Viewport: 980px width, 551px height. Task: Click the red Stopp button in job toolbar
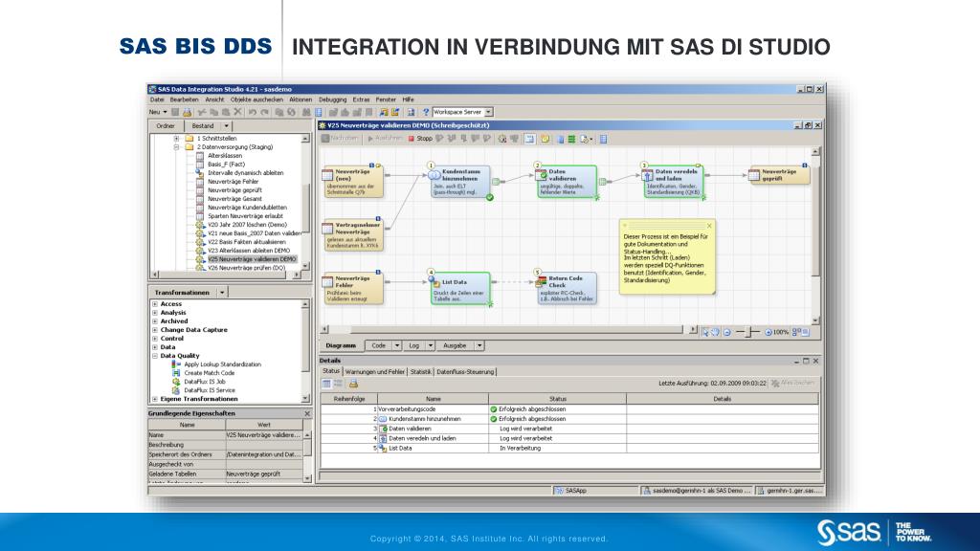coord(420,139)
